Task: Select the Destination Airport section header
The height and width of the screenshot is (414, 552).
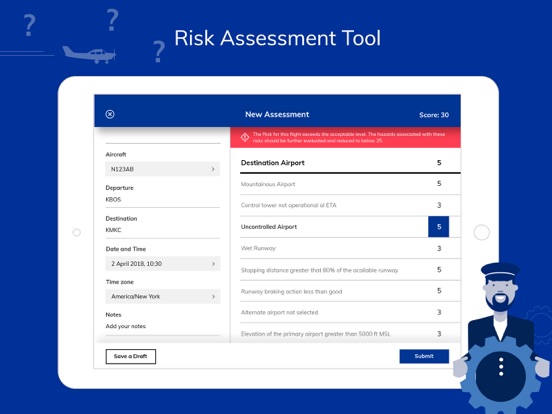Action: tap(350, 163)
